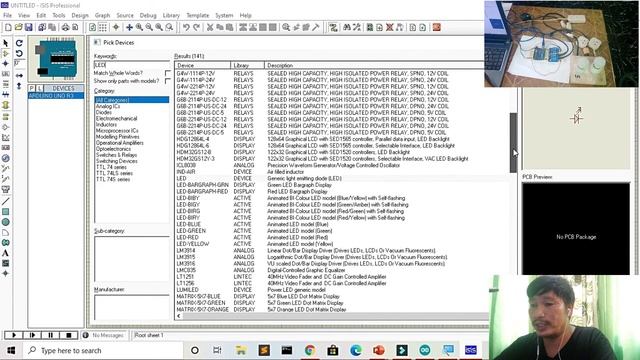Screen dimensions: 640x360
Task: Open the Template menu
Action: click(x=198, y=15)
